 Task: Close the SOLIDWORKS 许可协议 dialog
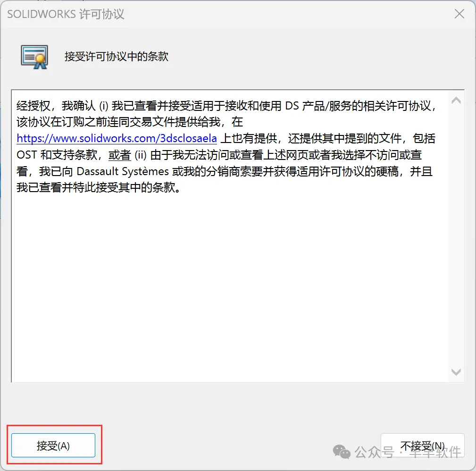point(459,14)
